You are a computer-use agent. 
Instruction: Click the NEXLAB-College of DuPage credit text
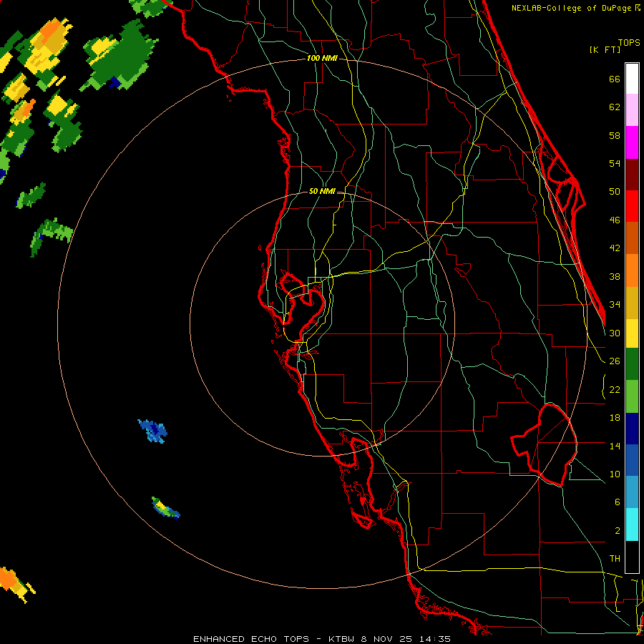575,8
